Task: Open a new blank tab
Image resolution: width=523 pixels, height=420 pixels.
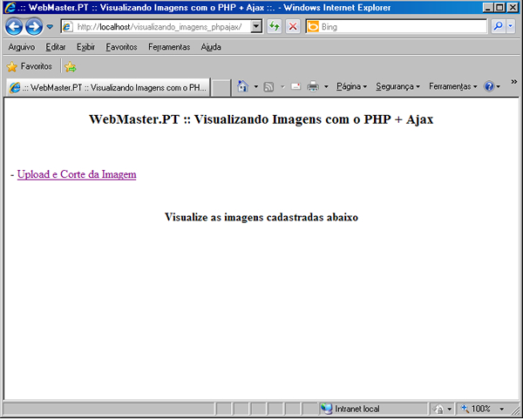Action: pos(221,88)
